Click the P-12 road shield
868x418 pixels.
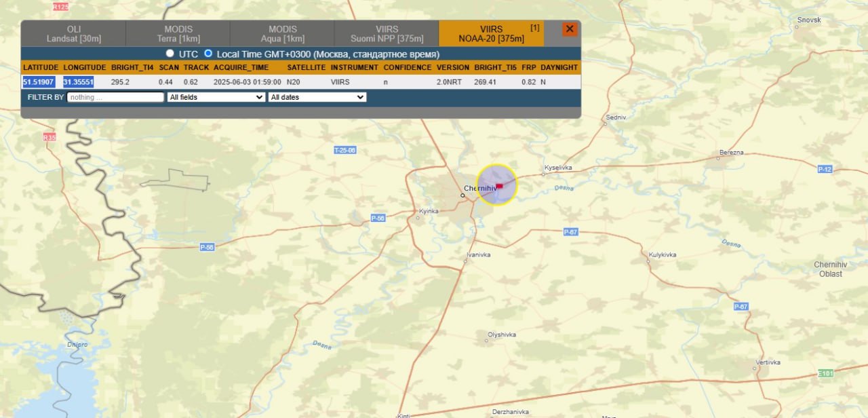click(x=825, y=169)
